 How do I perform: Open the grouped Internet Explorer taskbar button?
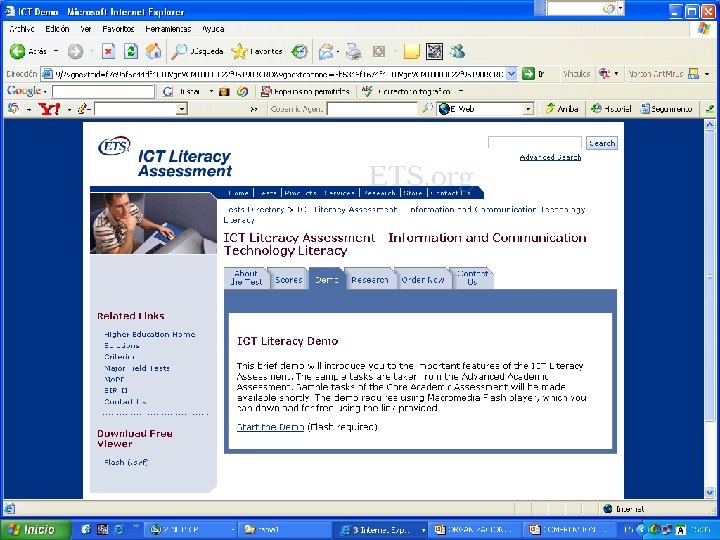(382, 529)
